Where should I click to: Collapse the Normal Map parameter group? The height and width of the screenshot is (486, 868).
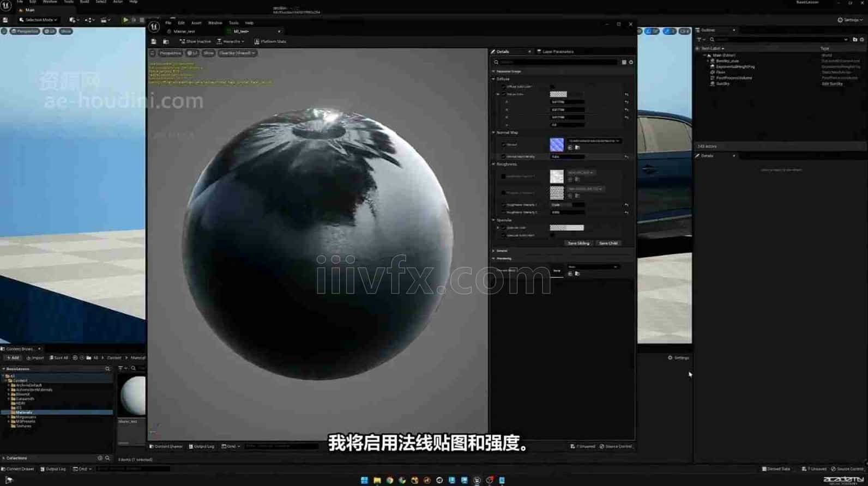pyautogui.click(x=494, y=132)
